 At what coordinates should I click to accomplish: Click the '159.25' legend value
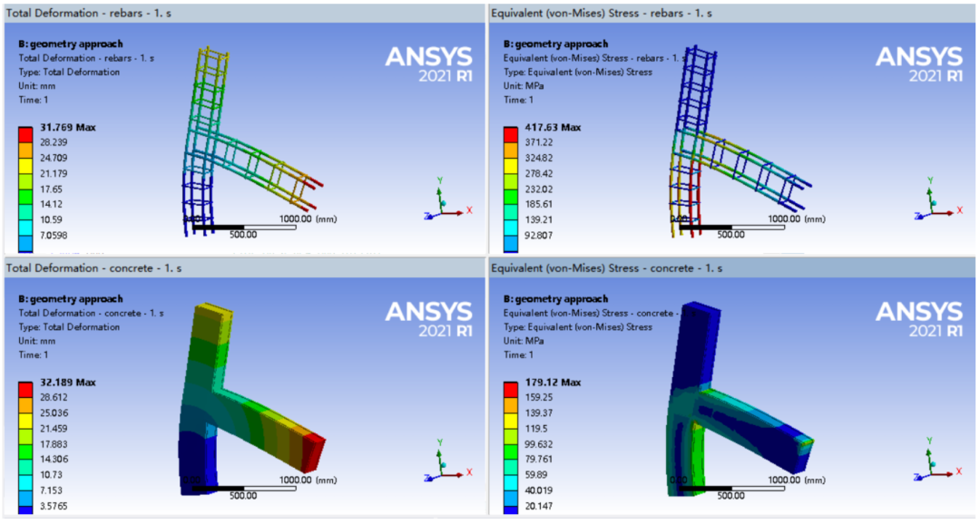tap(539, 397)
